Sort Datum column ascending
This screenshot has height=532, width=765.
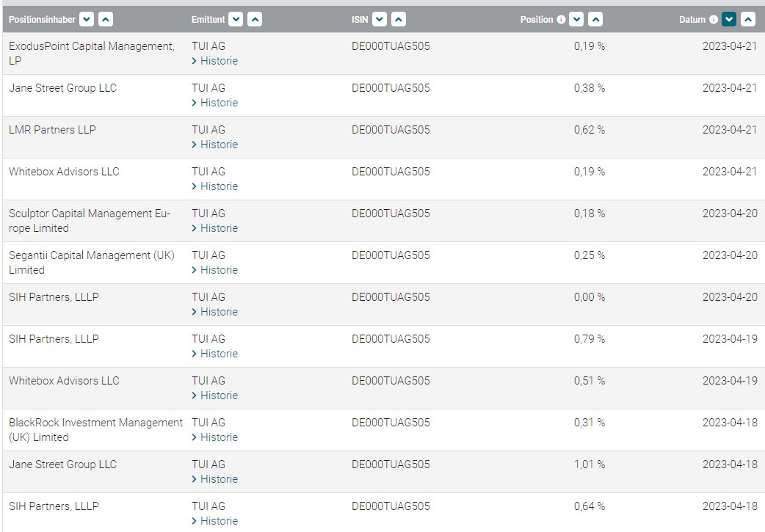pos(747,20)
